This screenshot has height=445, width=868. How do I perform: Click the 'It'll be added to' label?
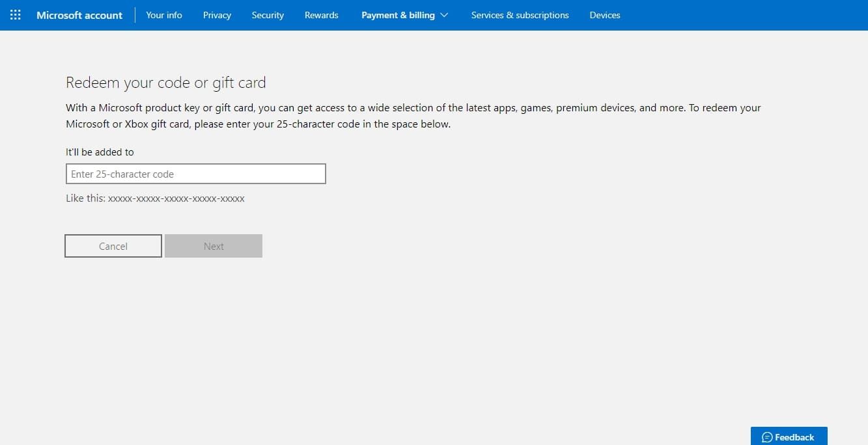pos(100,152)
